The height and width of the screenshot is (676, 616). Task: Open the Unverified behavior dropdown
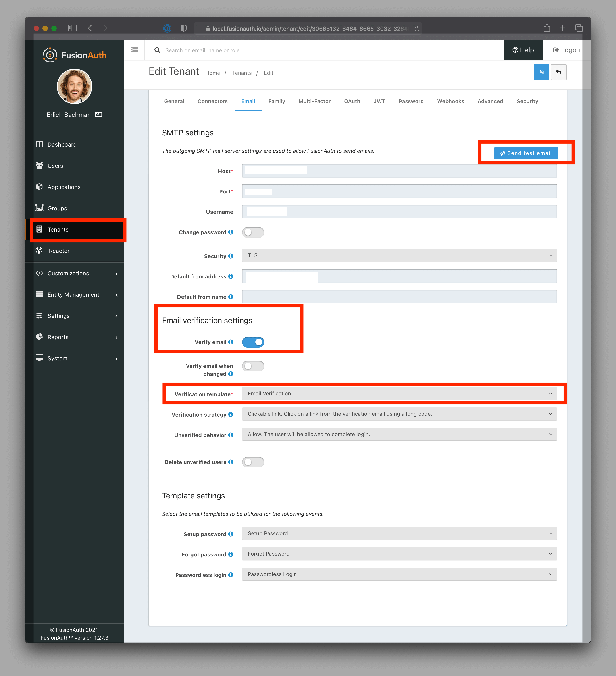(x=400, y=434)
